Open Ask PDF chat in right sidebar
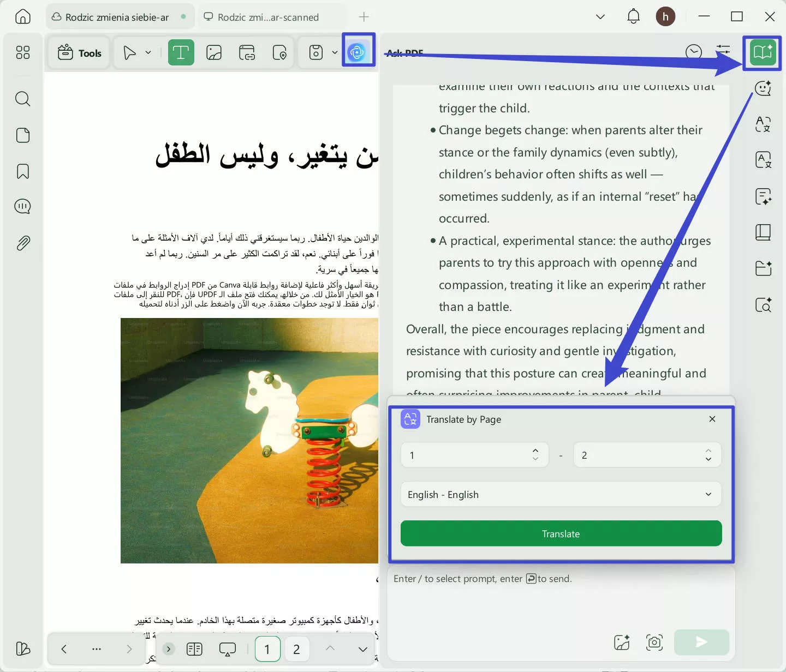 [763, 88]
